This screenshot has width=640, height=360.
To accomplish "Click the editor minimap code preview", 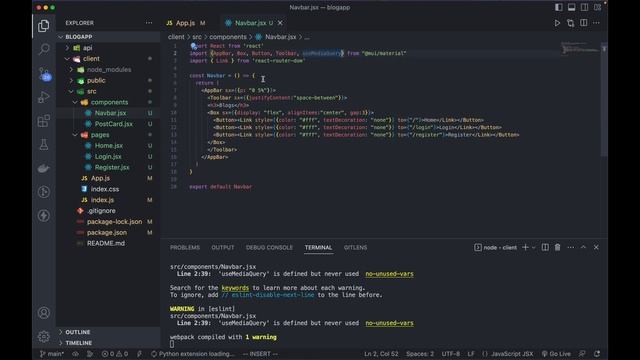I will (x=580, y=48).
